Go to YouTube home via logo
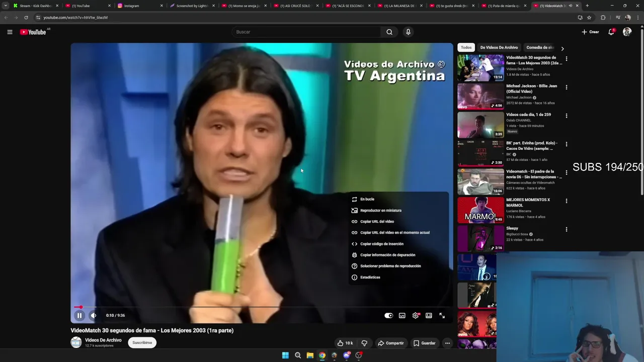This screenshot has width=644, height=362. pyautogui.click(x=33, y=32)
